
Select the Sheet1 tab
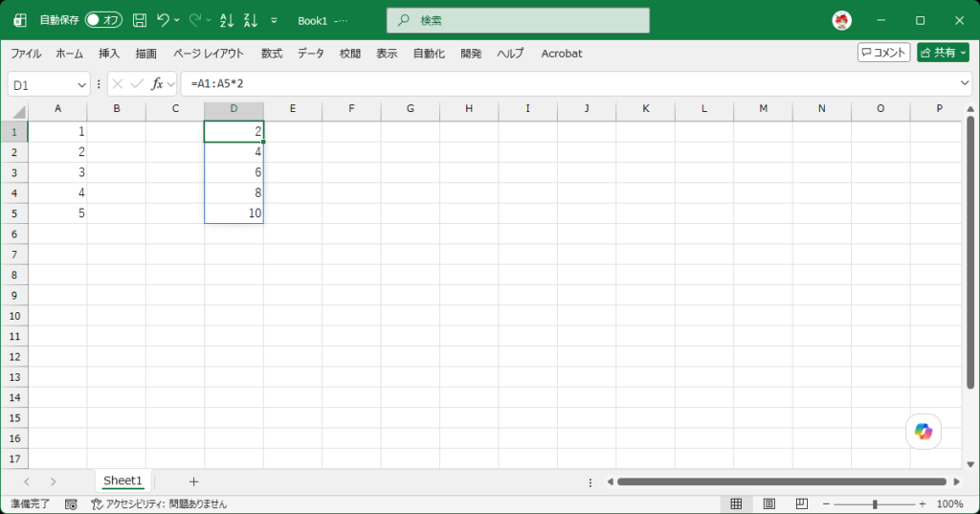point(122,480)
